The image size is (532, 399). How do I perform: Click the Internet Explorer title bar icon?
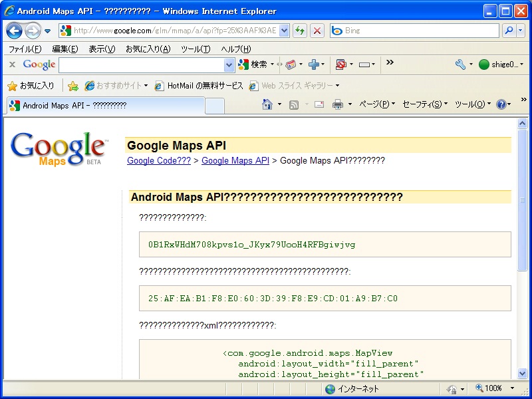(x=9, y=11)
